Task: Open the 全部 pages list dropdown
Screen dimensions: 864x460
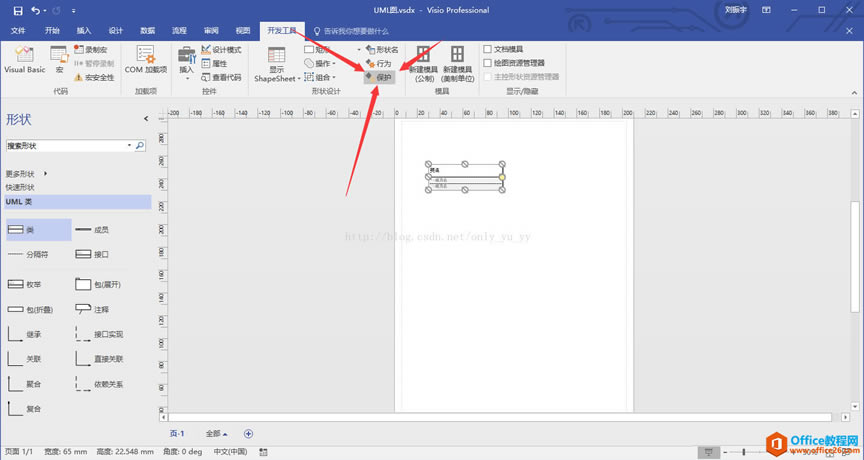Action: click(x=216, y=434)
